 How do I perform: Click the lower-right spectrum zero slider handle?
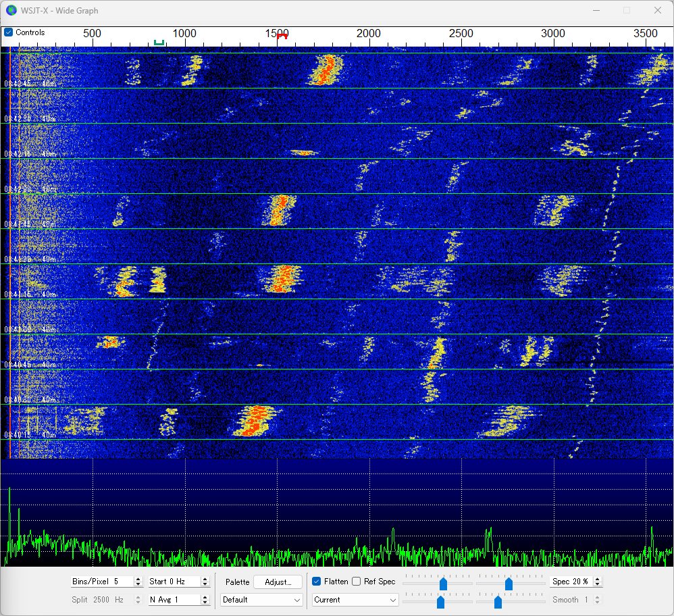click(498, 601)
